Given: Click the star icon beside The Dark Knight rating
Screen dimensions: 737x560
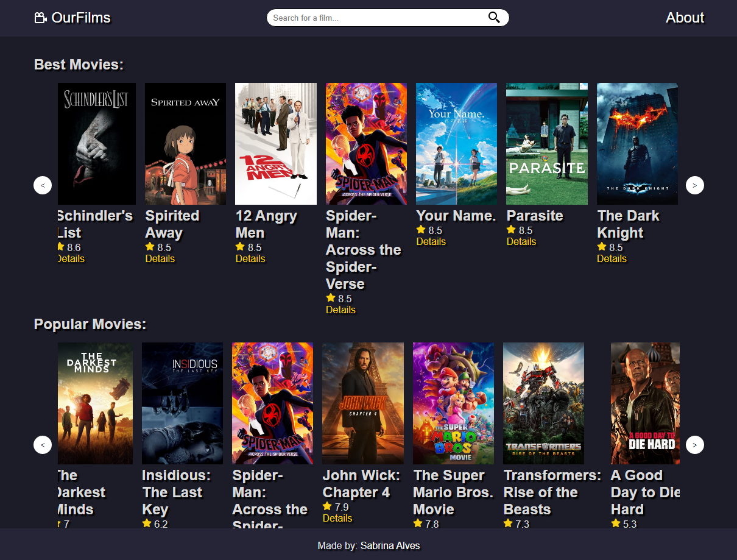Looking at the screenshot, I should (601, 247).
